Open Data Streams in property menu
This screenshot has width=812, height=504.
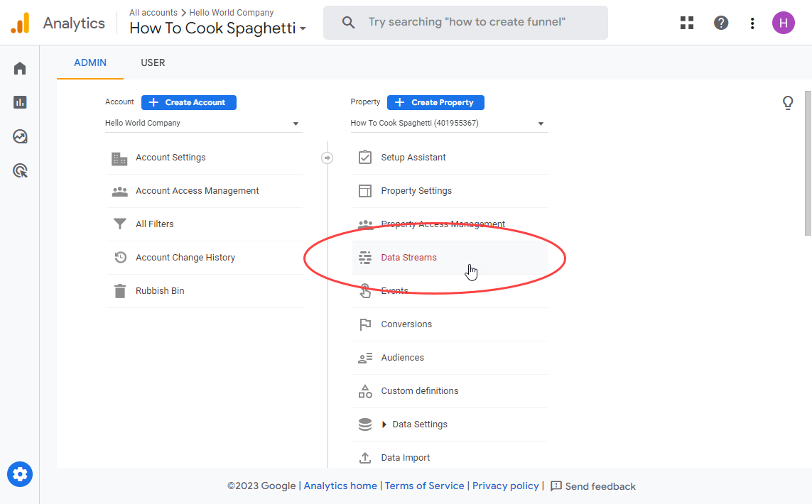pos(408,258)
